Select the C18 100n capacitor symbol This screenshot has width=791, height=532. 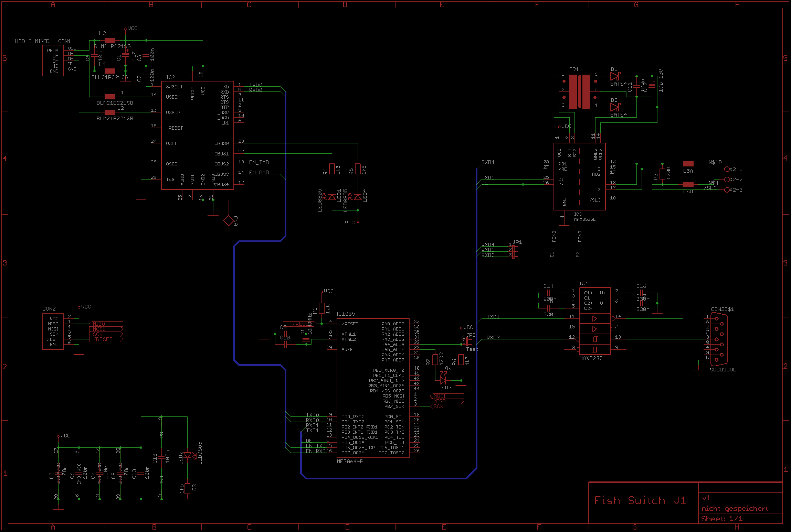click(161, 458)
